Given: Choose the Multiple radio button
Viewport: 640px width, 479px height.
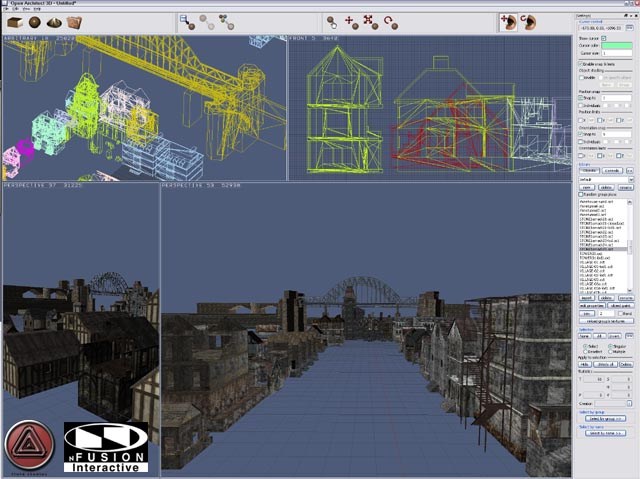Looking at the screenshot, I should point(611,351).
